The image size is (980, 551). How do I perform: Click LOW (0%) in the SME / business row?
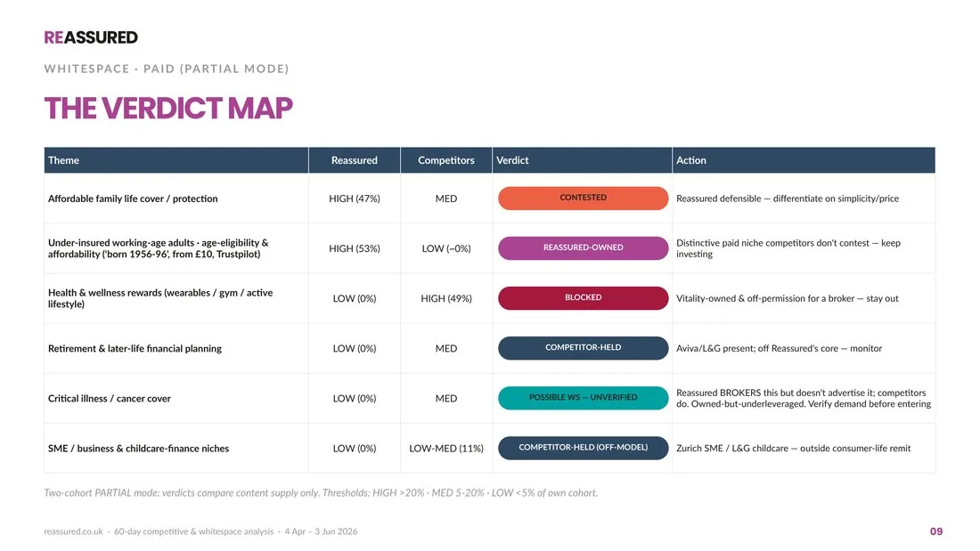[355, 449]
